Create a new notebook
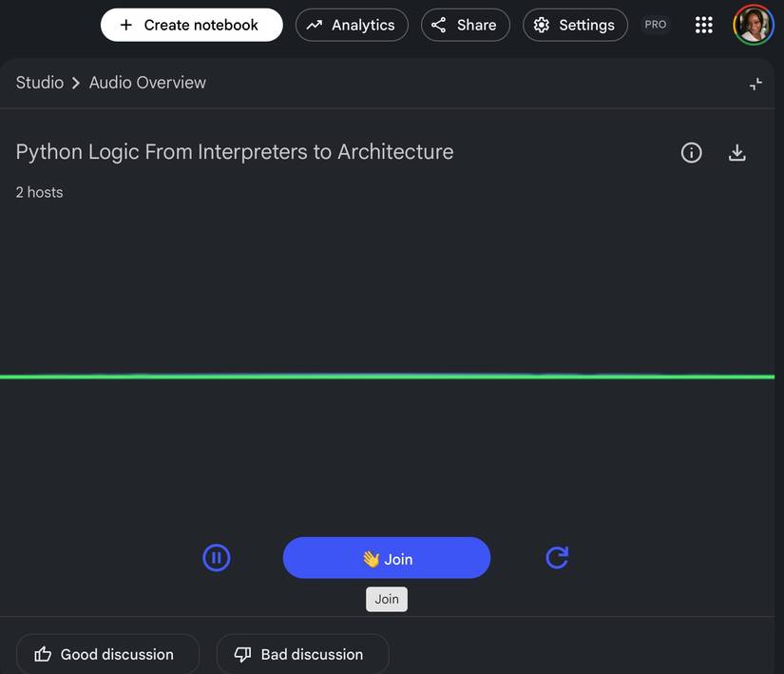The height and width of the screenshot is (674, 784). pos(190,25)
